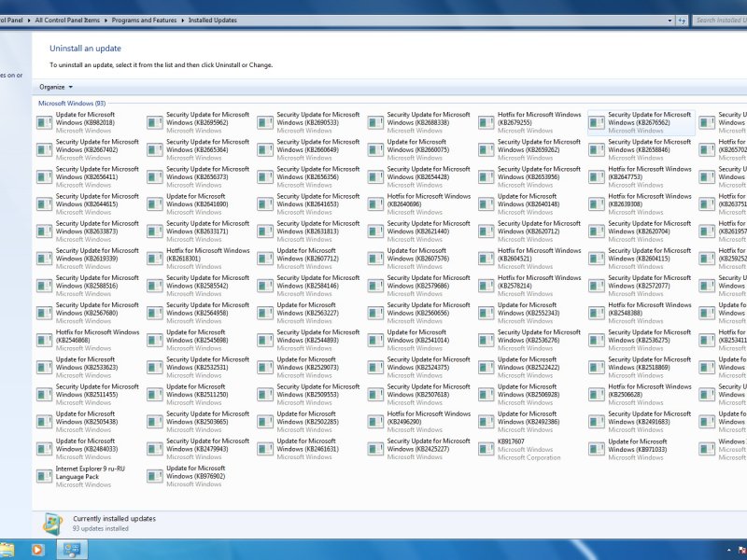The image size is (747, 560).
Task: Expand arrow after Programs and Features breadcrumb
Action: 182,21
